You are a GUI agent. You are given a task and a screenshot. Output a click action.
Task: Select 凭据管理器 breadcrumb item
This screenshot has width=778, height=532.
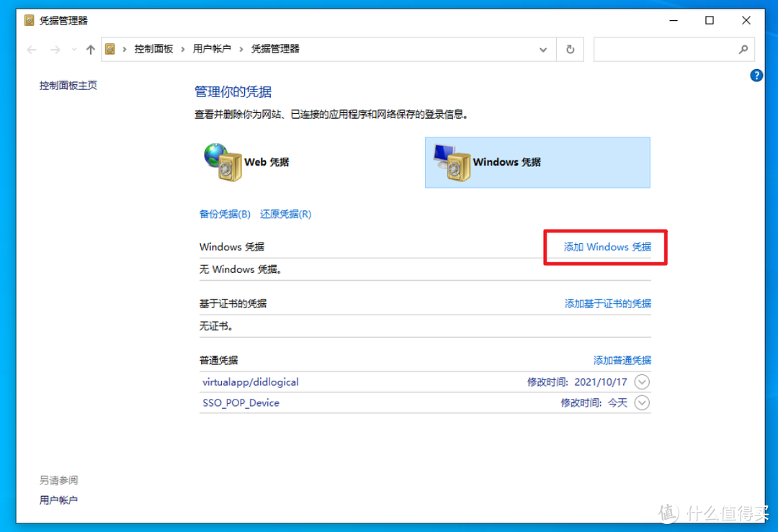tap(275, 49)
